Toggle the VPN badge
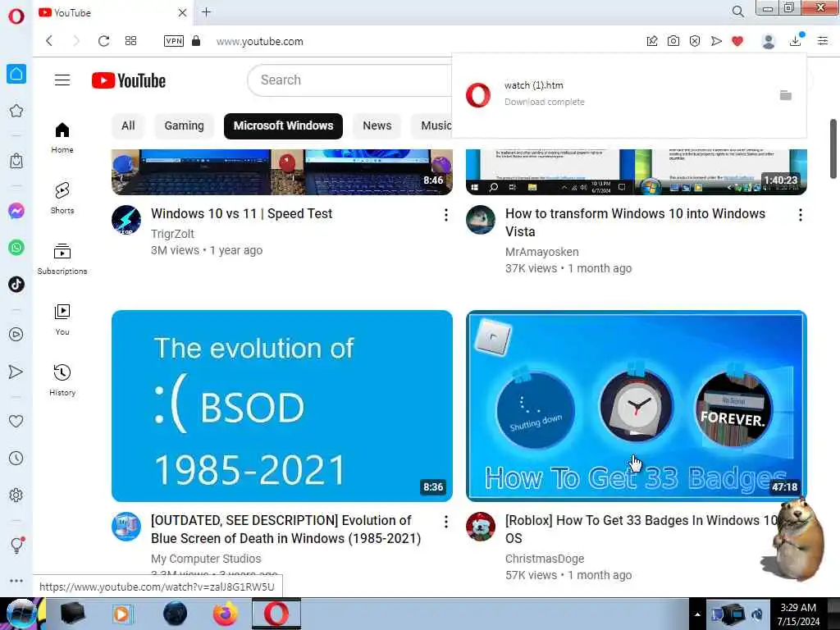 174,41
